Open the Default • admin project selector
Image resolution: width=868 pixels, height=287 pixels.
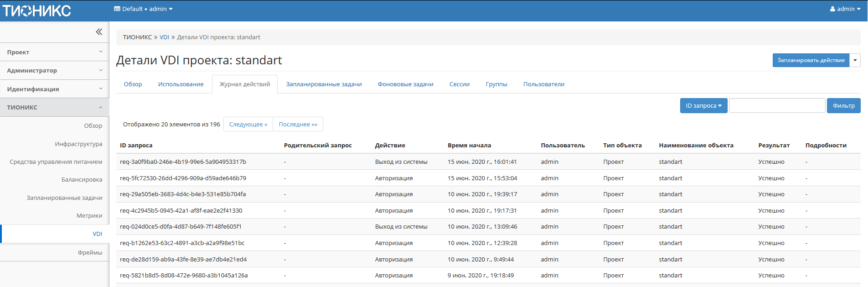pos(143,9)
